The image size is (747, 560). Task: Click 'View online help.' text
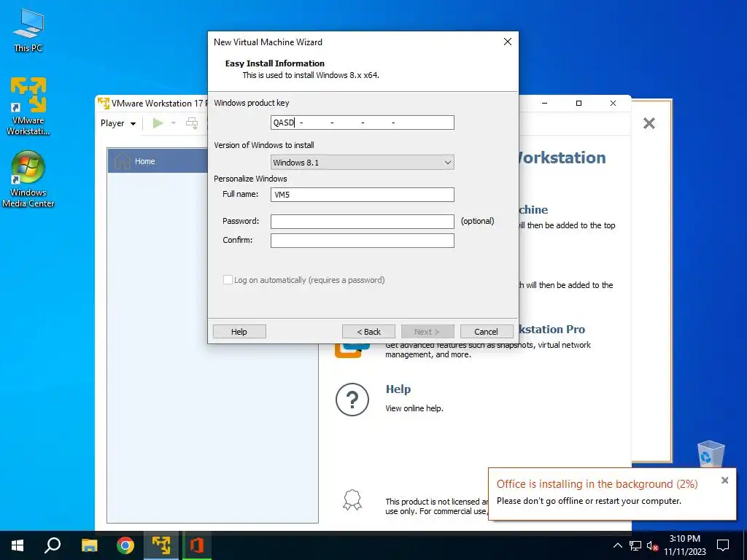click(x=414, y=408)
